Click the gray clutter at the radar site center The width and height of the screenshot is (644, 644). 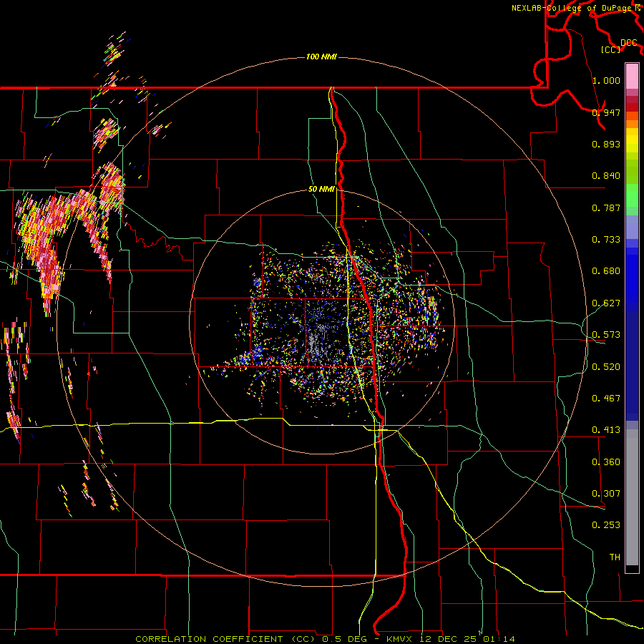[317, 343]
